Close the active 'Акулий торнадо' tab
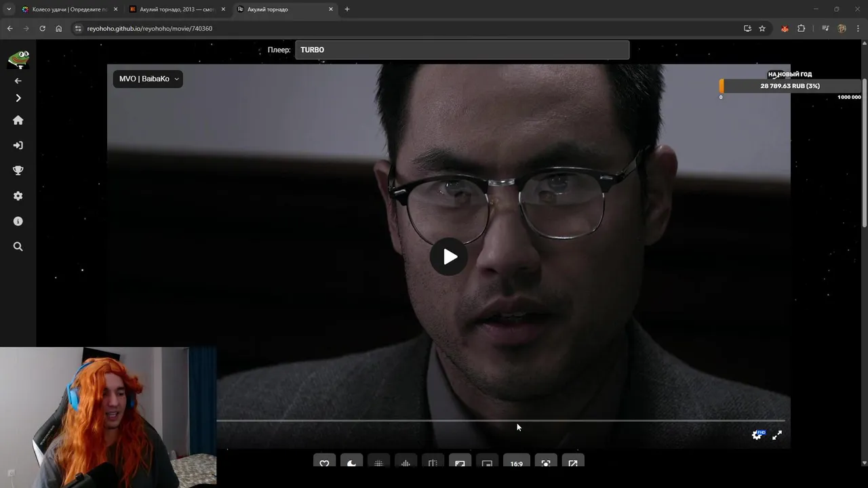Viewport: 868px width, 488px height. [x=331, y=9]
